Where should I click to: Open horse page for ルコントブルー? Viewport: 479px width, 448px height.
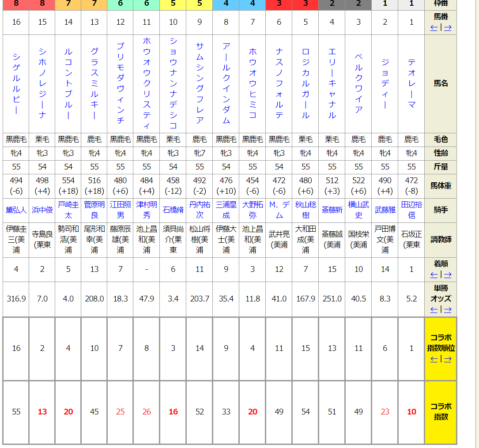click(x=68, y=83)
